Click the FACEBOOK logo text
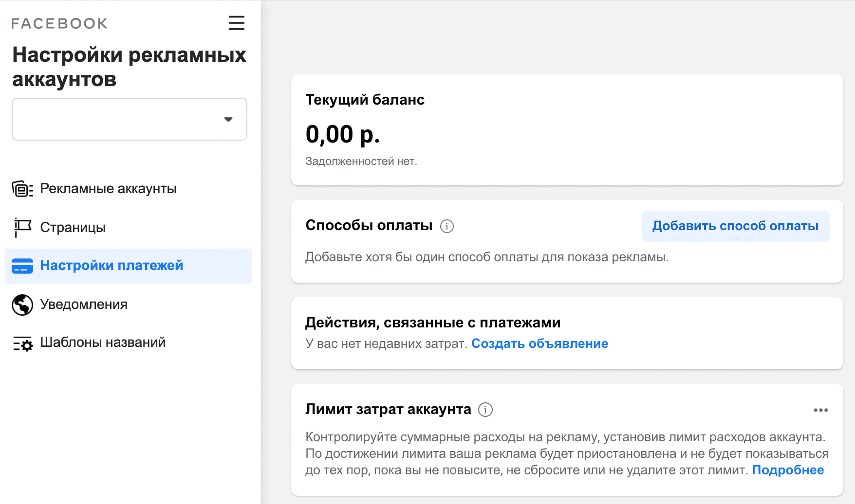Image resolution: width=855 pixels, height=504 pixels. pyautogui.click(x=59, y=23)
